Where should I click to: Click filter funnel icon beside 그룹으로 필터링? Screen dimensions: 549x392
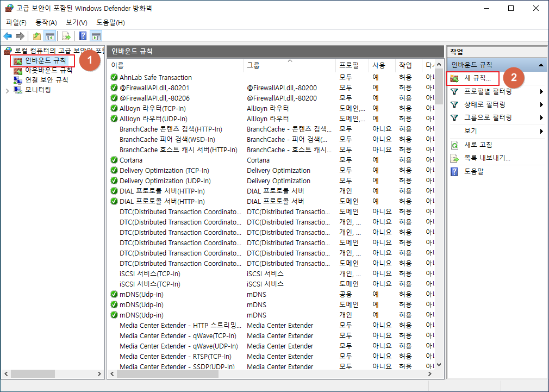[x=454, y=117]
